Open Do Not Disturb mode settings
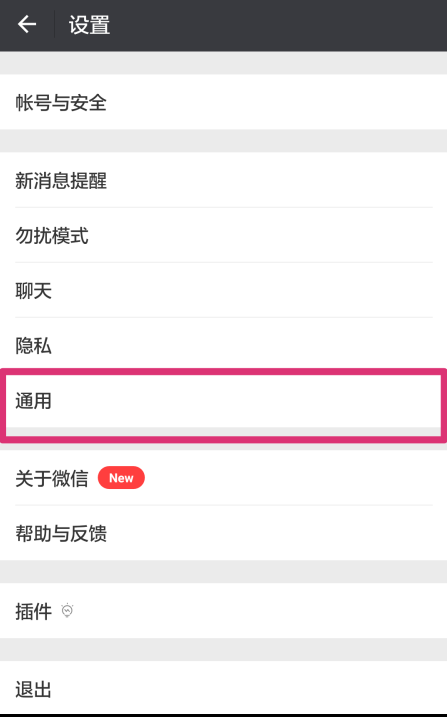 [224, 235]
